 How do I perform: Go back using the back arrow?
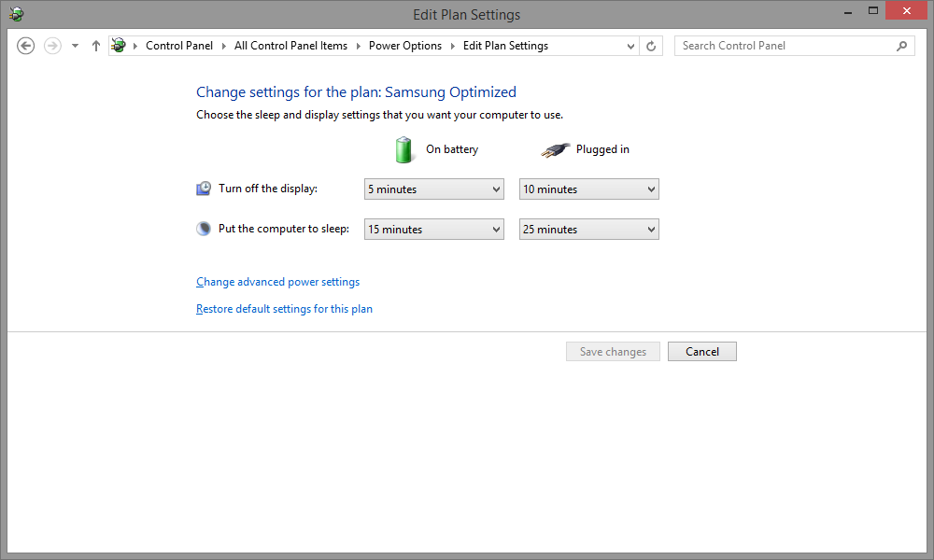pyautogui.click(x=25, y=46)
